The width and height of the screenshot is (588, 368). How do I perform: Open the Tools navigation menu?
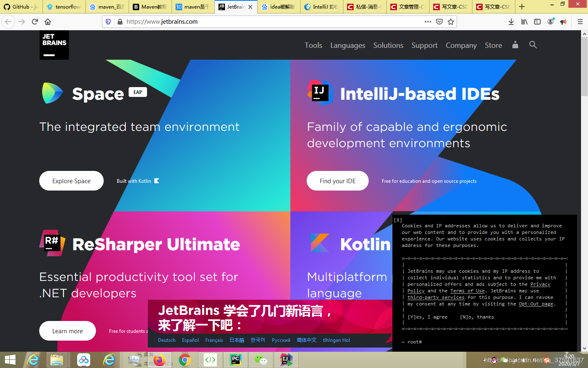tap(314, 45)
